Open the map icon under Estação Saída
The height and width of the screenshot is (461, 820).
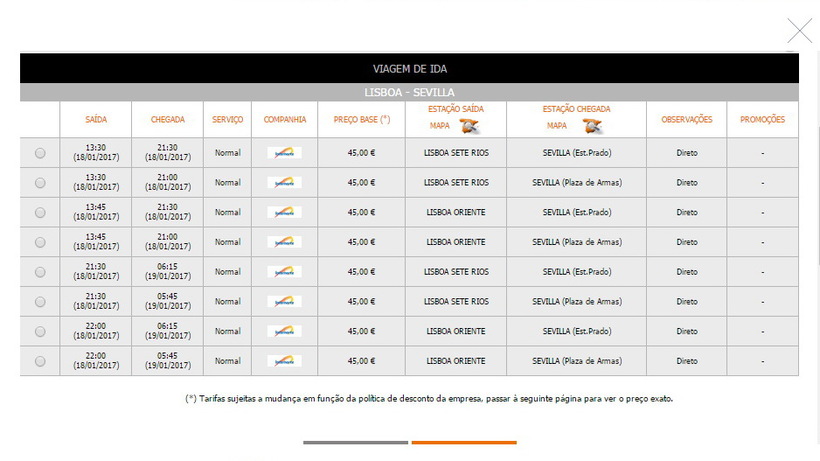[469, 126]
